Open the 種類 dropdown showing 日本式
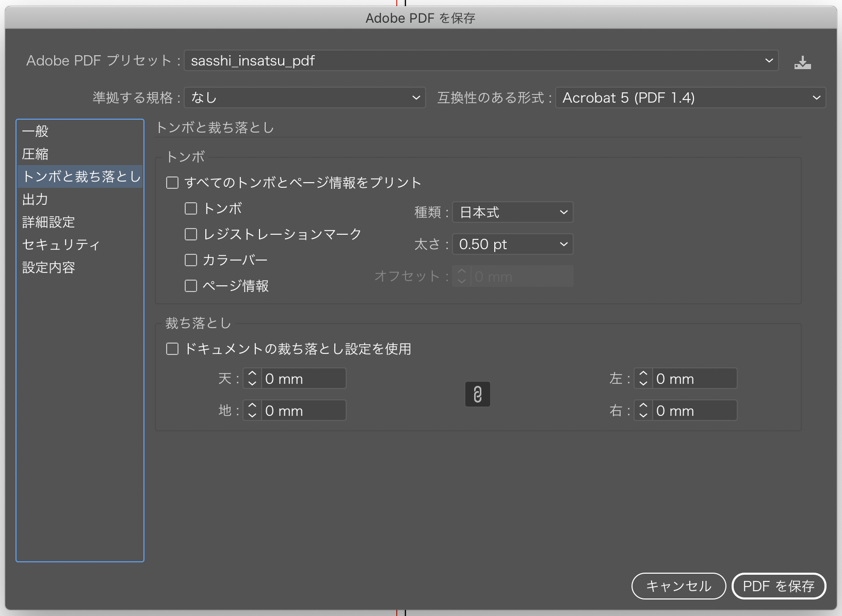Screen dimensions: 842x616 coord(513,212)
